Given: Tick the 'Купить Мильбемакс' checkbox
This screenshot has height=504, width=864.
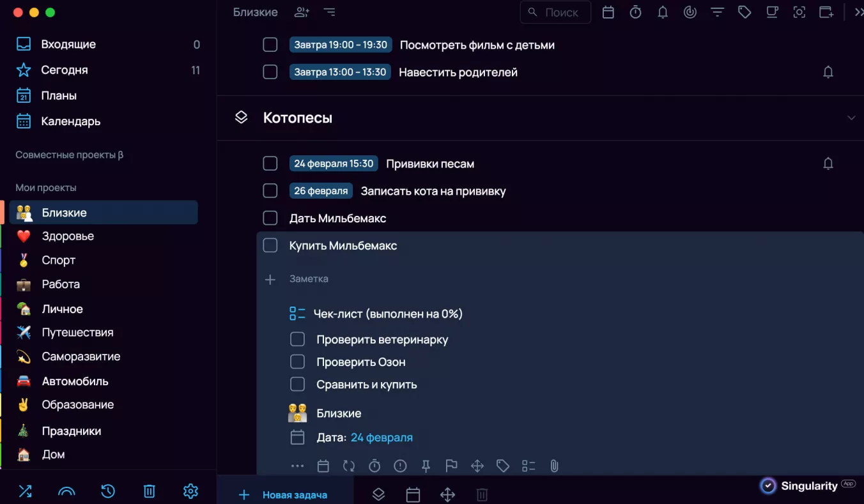Looking at the screenshot, I should [270, 245].
